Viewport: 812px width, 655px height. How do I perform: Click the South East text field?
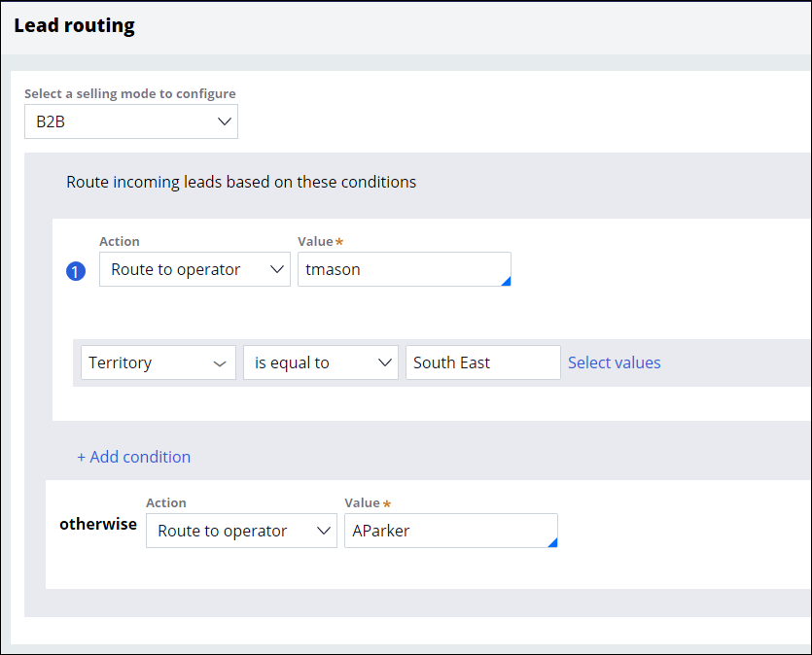(482, 362)
